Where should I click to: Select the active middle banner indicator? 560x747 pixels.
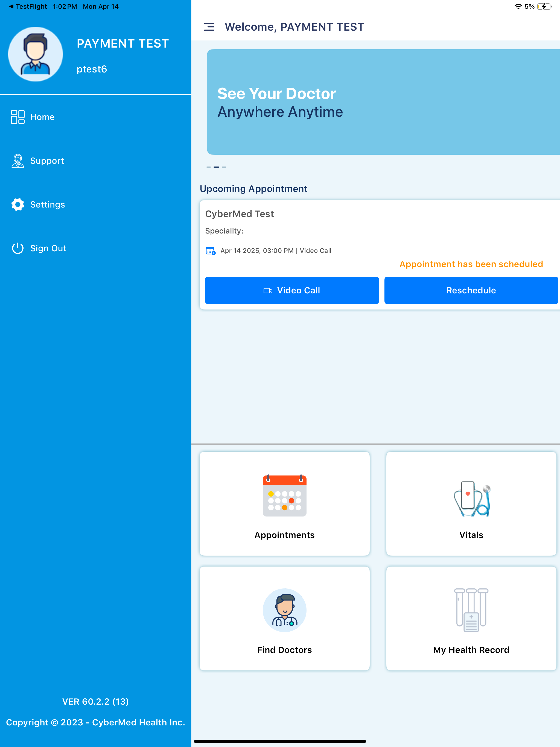216,167
